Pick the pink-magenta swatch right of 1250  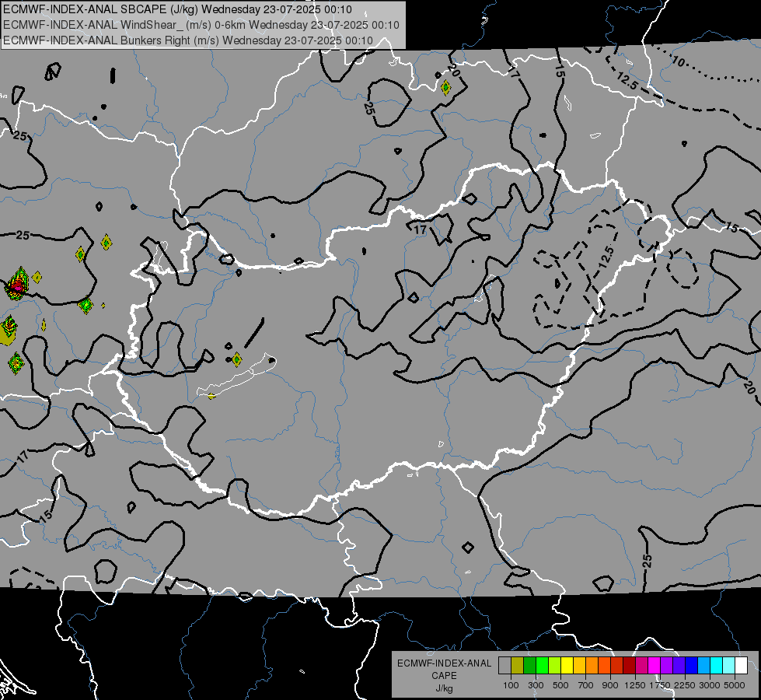click(642, 665)
